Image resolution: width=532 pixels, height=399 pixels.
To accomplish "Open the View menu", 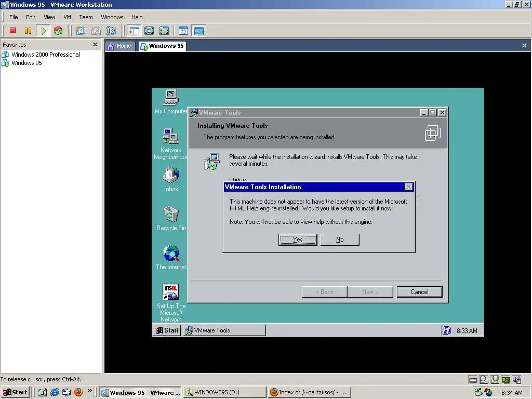I will click(x=49, y=17).
